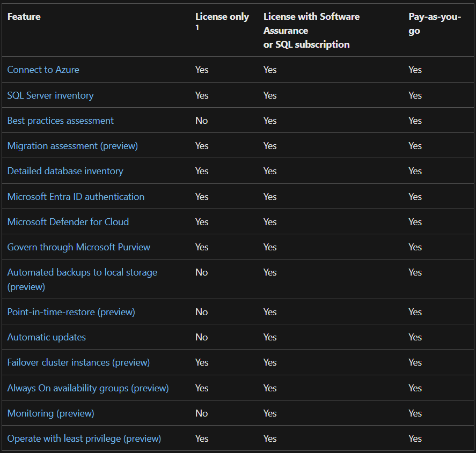Click footnote 1 under License only

[197, 28]
